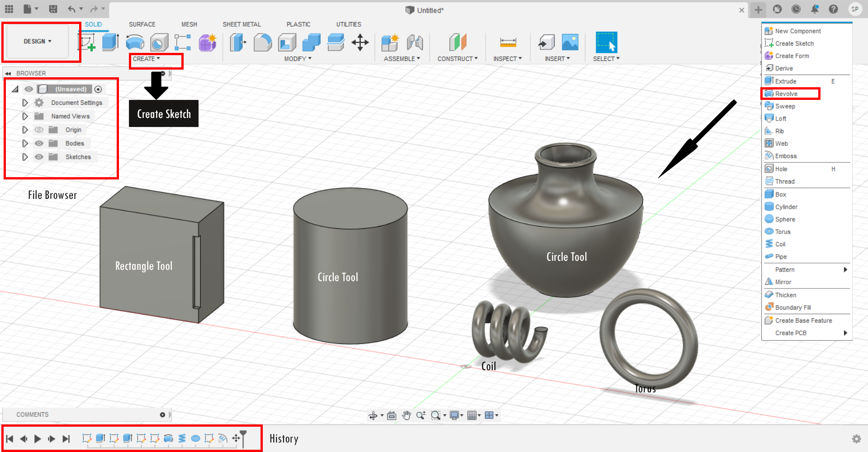Play the timeline history
The image size is (868, 452).
(38, 438)
